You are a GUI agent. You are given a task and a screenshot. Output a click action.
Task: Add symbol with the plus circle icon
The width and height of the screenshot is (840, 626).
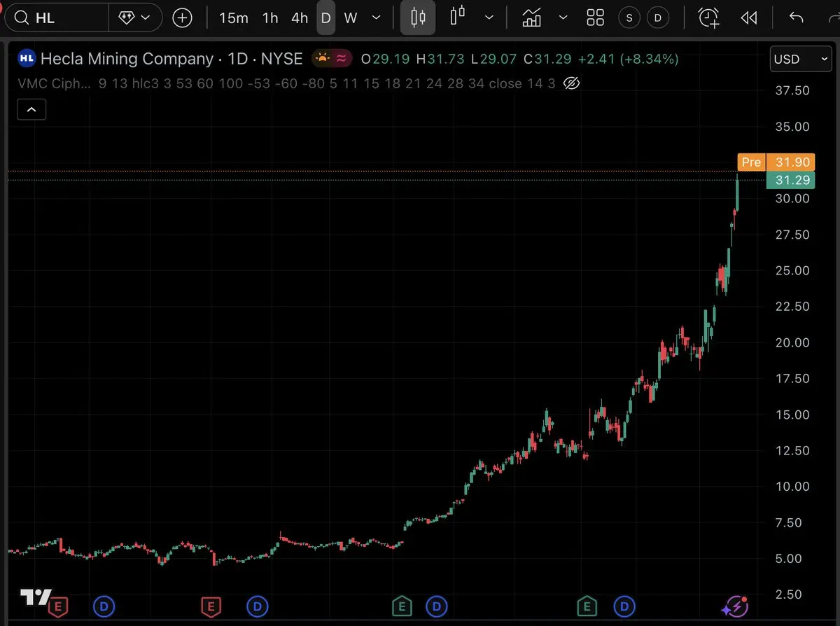(182, 18)
